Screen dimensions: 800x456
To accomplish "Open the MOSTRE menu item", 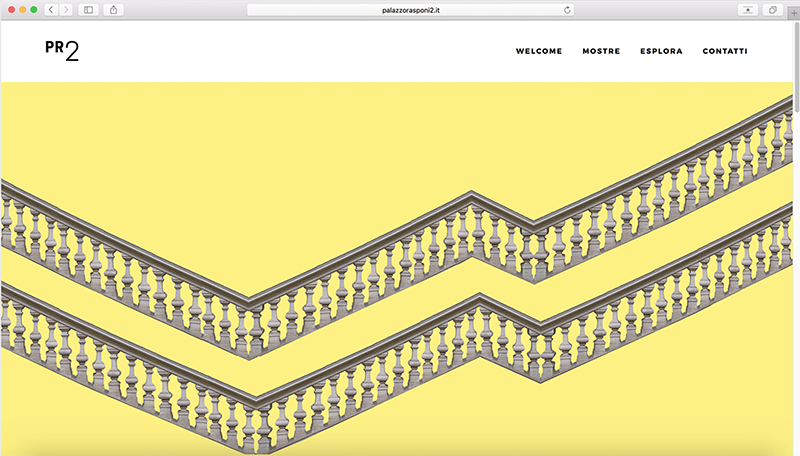I will click(601, 51).
